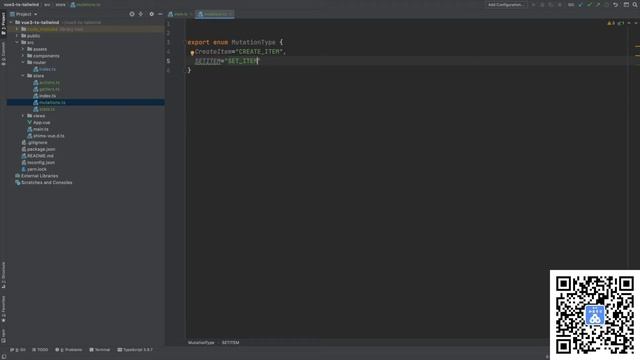Click the rollback/undo arrow in top toolbar
This screenshot has width=640, height=360.
point(616,4)
